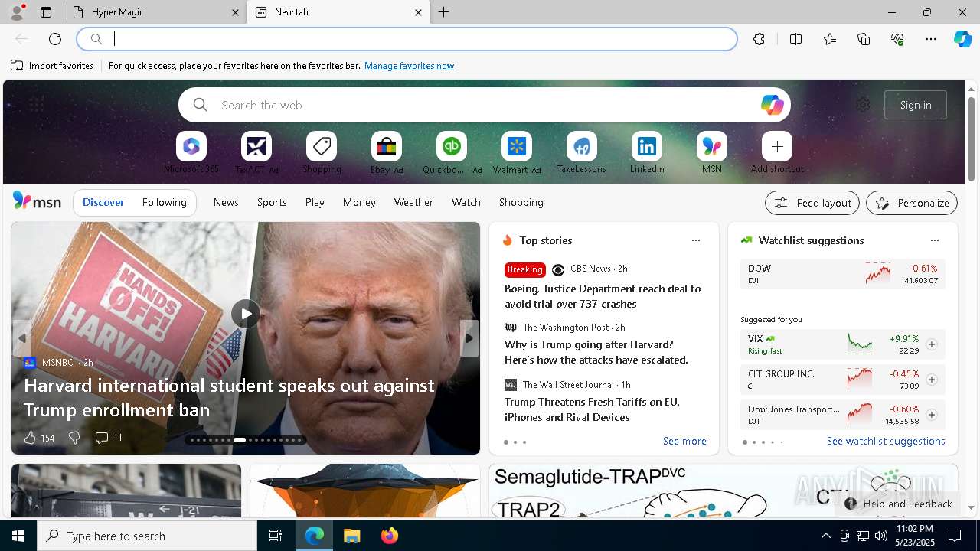Add Citigroup Inc. to watchlist
Screen dimensions: 980x551
pyautogui.click(x=931, y=380)
